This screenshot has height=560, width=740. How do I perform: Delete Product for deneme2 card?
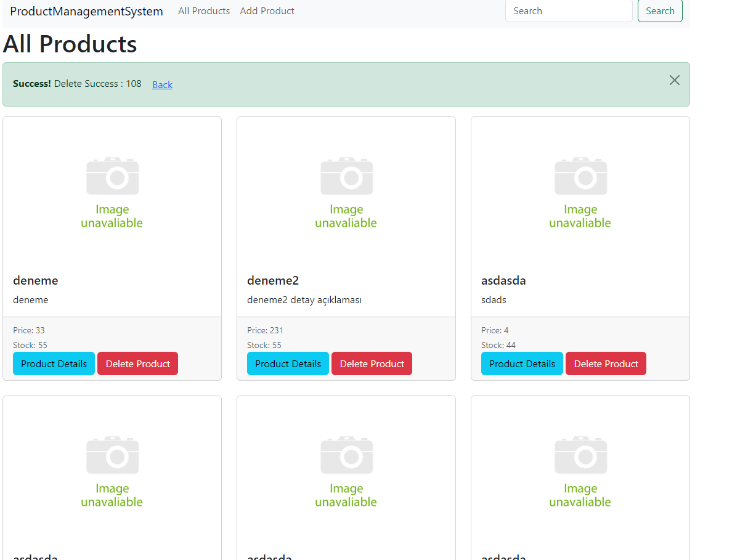click(372, 363)
